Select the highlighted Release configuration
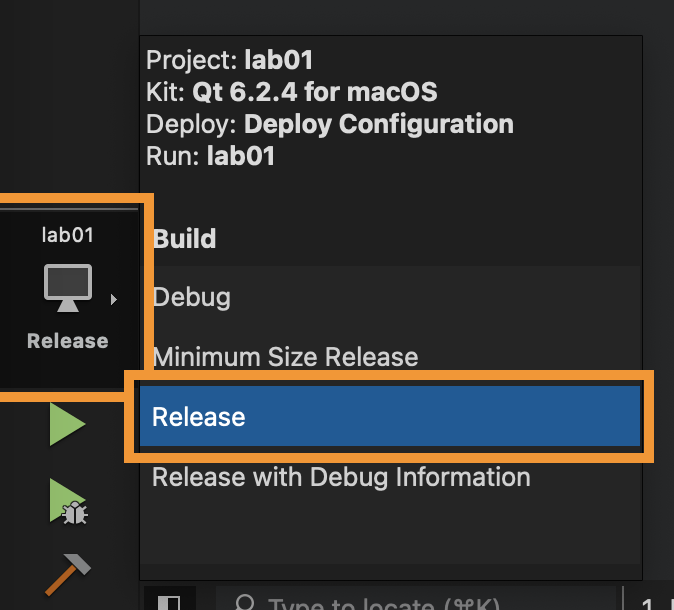The height and width of the screenshot is (610, 674). (x=390, y=416)
